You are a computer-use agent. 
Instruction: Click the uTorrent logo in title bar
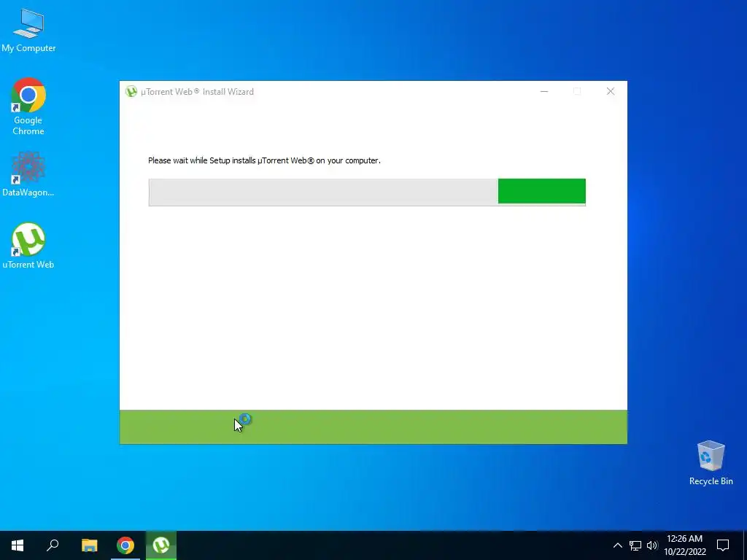click(x=131, y=91)
